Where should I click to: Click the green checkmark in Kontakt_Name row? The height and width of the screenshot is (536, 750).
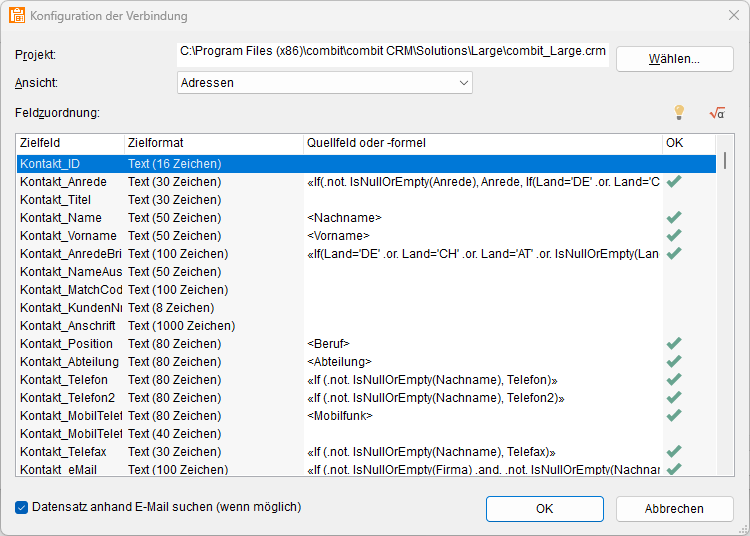coord(674,218)
